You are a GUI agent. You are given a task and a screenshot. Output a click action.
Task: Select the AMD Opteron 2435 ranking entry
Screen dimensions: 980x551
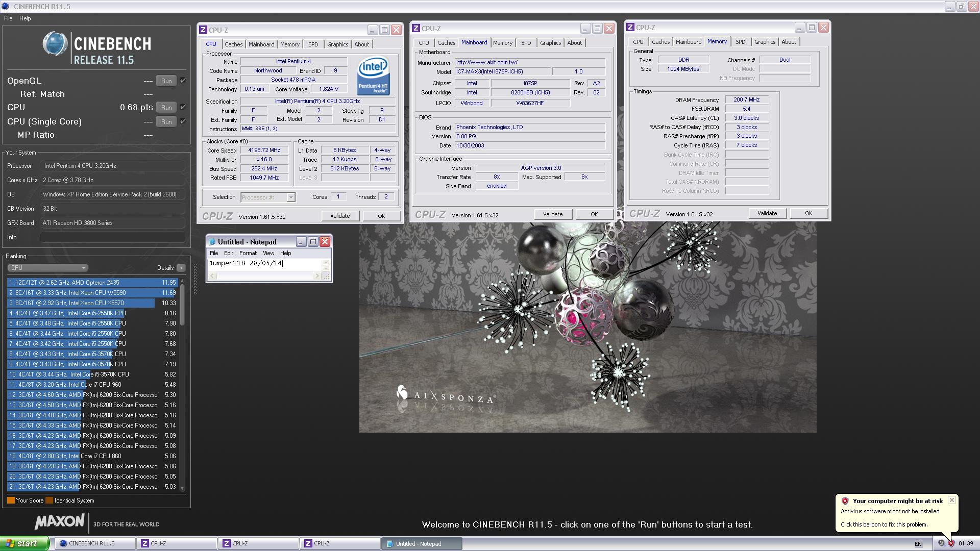tap(92, 283)
